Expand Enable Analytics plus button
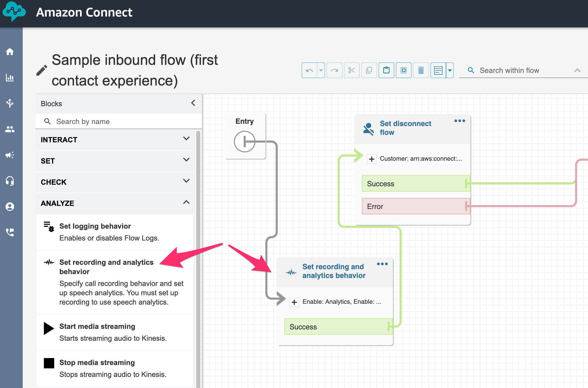Viewport: 588px width, 388px height. [294, 302]
